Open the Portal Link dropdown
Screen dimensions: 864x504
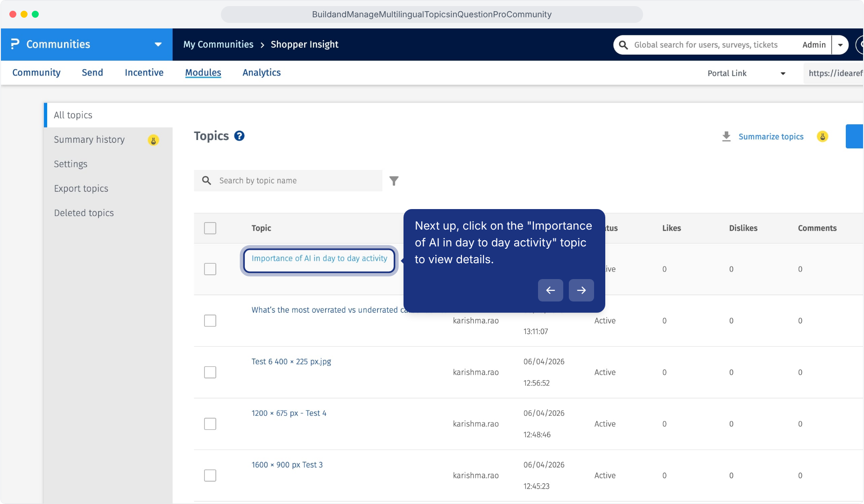(746, 73)
